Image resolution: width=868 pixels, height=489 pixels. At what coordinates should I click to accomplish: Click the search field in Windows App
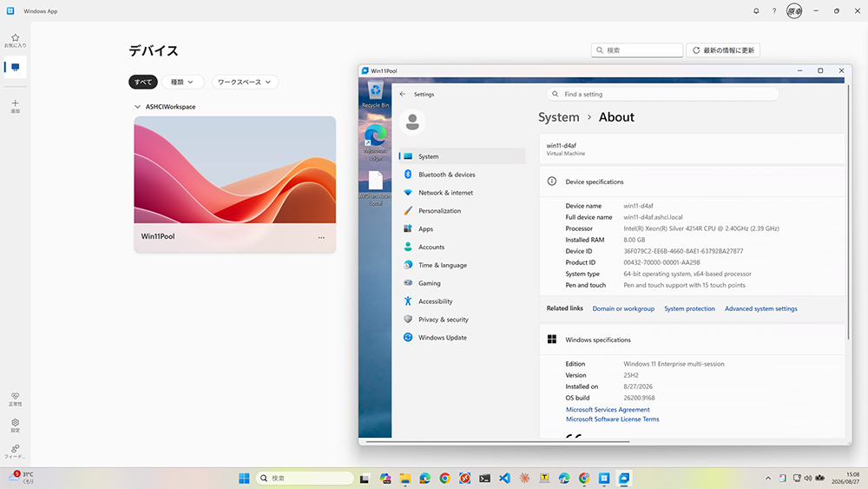click(637, 50)
